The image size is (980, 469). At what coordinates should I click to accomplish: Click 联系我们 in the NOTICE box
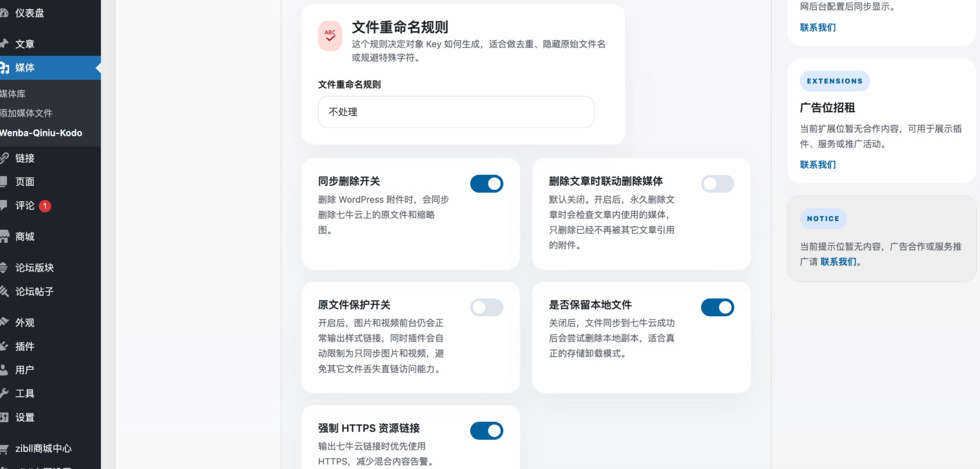[838, 262]
